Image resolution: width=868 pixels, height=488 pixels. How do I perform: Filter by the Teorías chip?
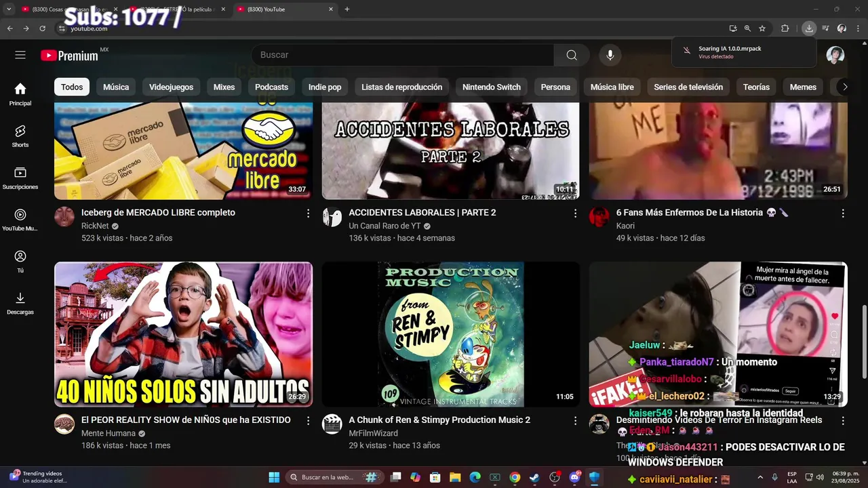(x=756, y=87)
